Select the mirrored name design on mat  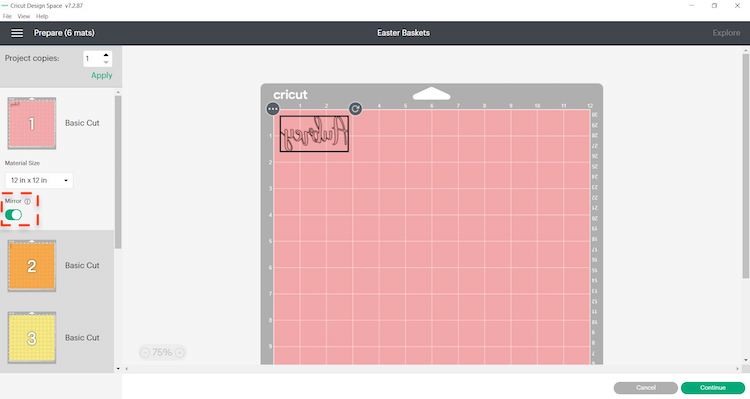(x=314, y=133)
